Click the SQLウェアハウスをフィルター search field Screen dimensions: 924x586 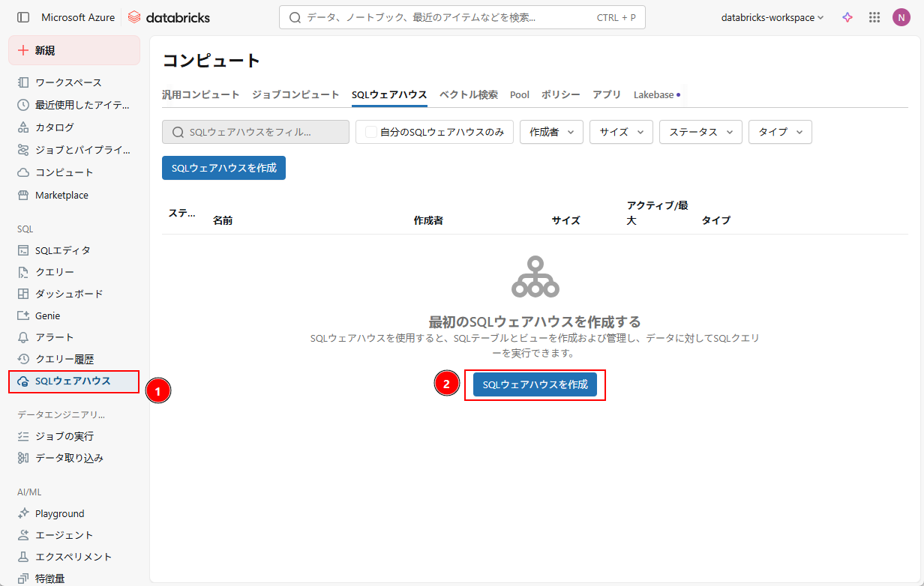coord(256,132)
